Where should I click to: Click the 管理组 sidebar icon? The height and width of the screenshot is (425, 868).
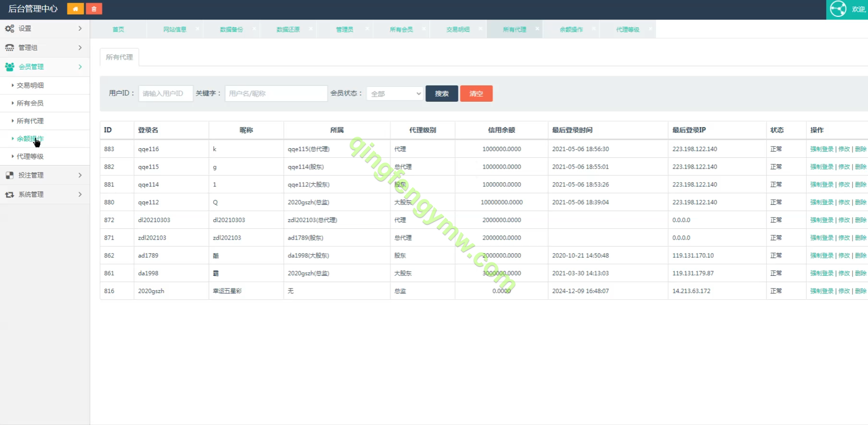click(9, 47)
